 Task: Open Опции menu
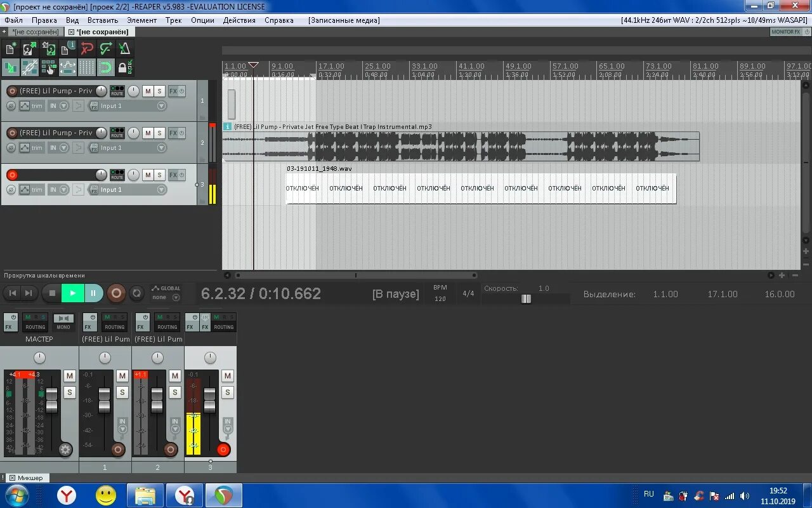pos(202,20)
